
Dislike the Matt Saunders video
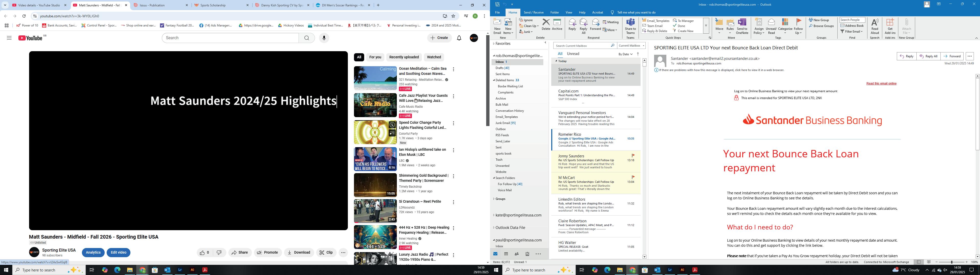219,253
